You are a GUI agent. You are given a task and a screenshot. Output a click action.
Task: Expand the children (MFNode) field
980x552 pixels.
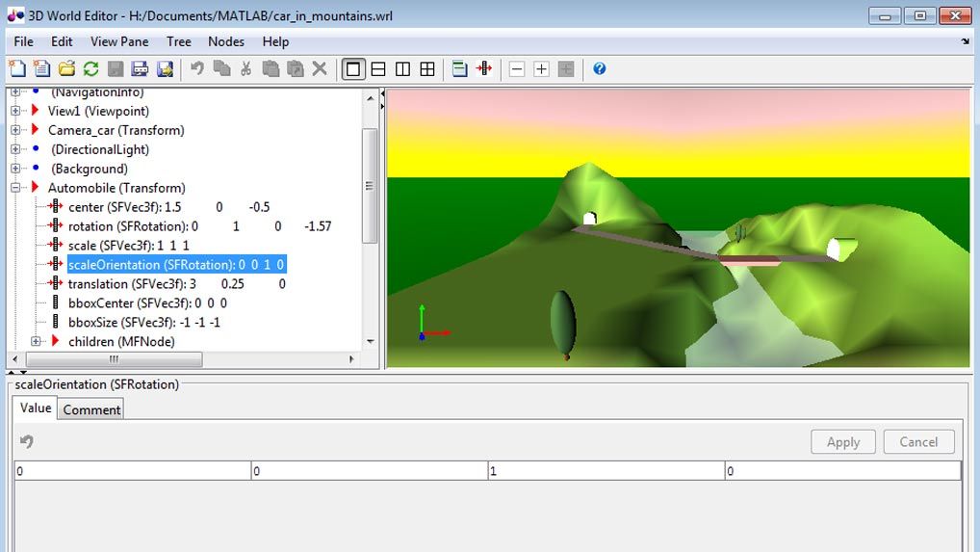(x=36, y=341)
